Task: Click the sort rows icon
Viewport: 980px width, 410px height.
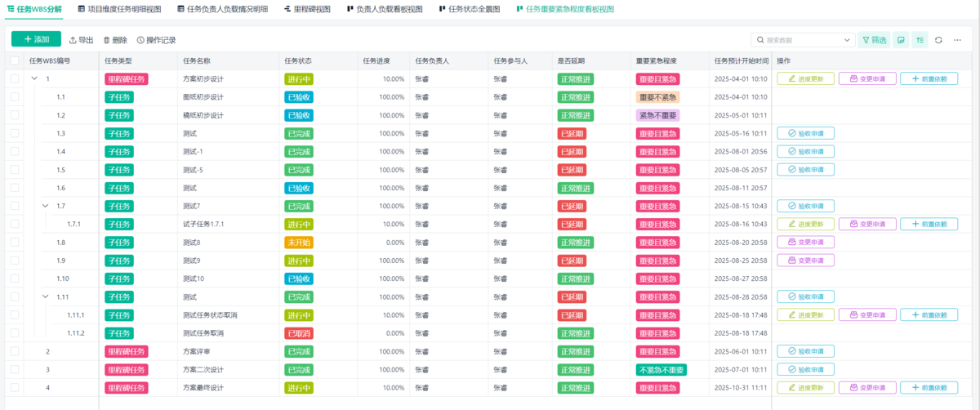Action: (x=920, y=39)
